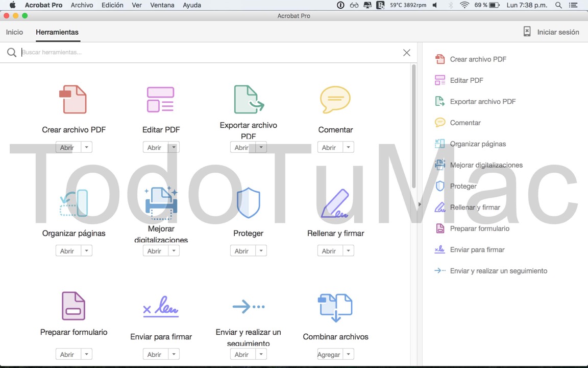Click Abrir button under Preparar formulario
The image size is (588, 368).
68,354
